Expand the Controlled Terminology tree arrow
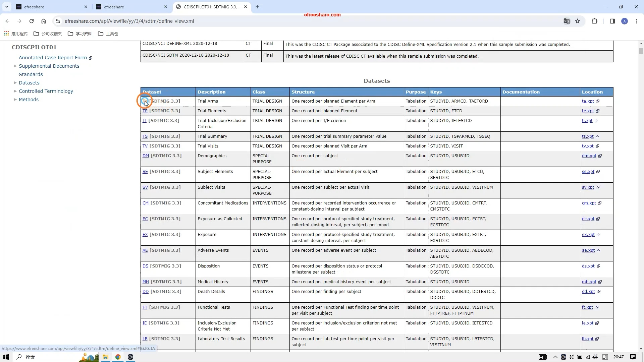Viewport: 644px width, 362px height. click(15, 91)
